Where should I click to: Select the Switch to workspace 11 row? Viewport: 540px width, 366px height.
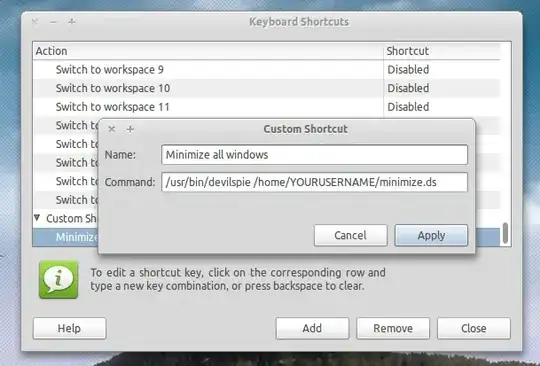[266, 107]
